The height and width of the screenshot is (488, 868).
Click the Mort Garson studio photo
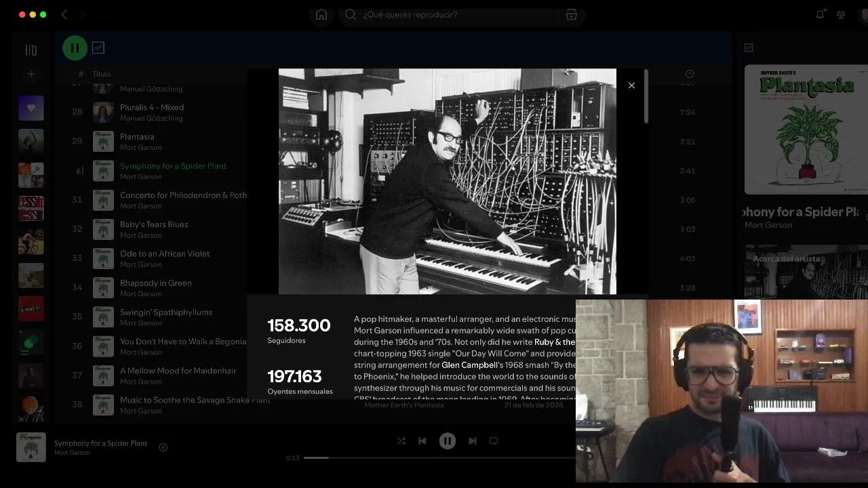[x=448, y=181]
